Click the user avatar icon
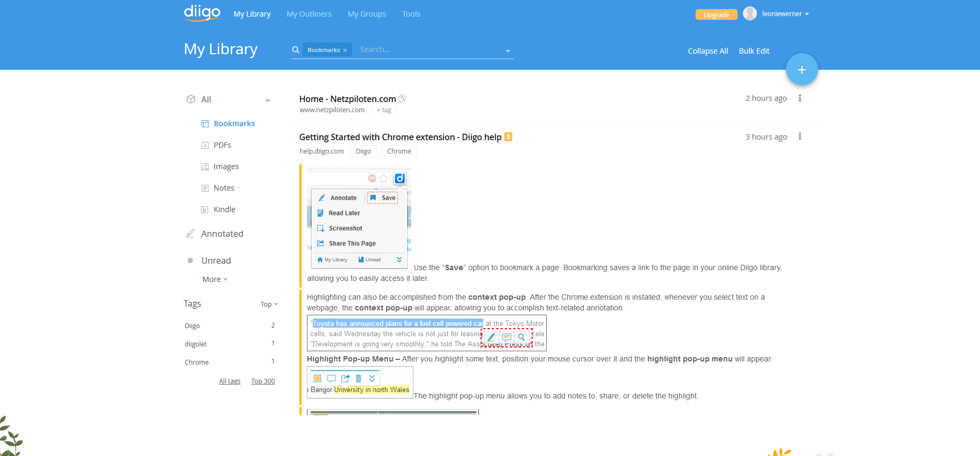 click(749, 14)
